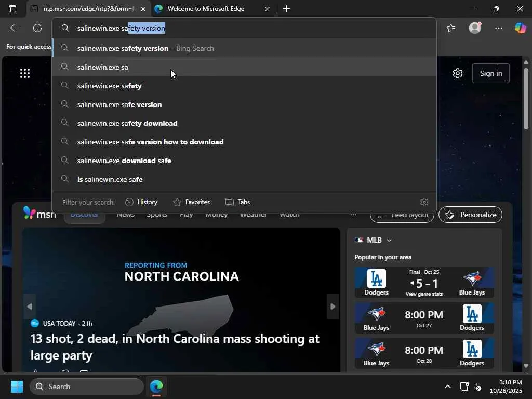This screenshot has width=532, height=399.
Task: Show next news story arrow
Action: [333, 307]
